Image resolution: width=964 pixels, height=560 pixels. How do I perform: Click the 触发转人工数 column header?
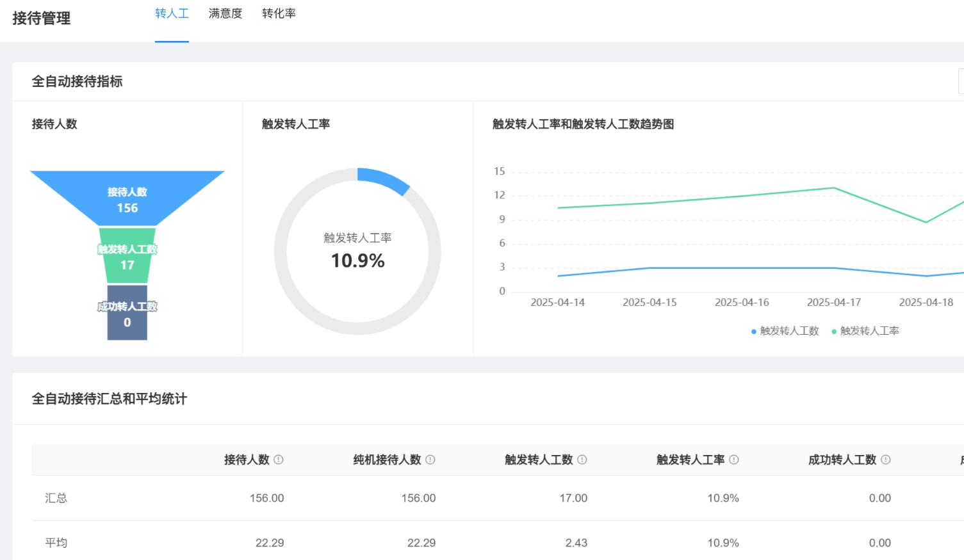pyautogui.click(x=539, y=460)
